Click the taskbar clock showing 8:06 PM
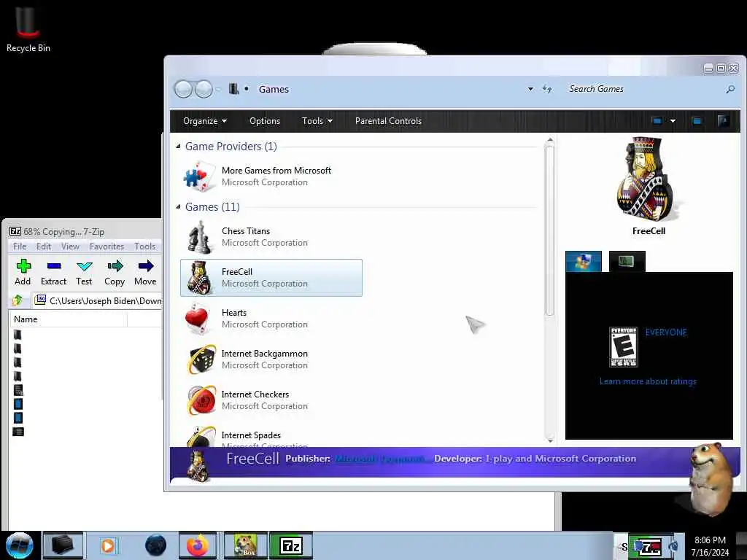This screenshot has width=747, height=560. (710, 546)
